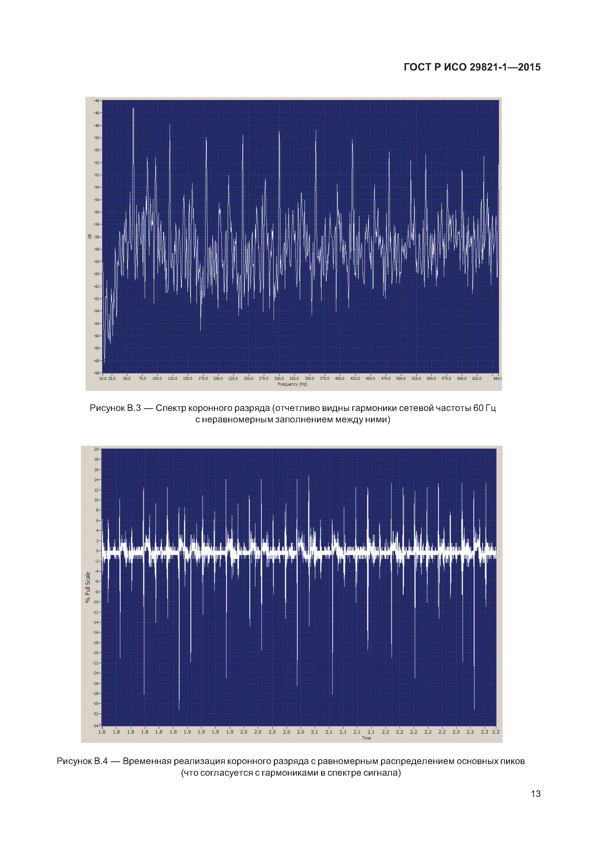Click the header text ГОСТ Р ИСО 29821-1—2015
The height and width of the screenshot is (868, 614).
pos(472,67)
